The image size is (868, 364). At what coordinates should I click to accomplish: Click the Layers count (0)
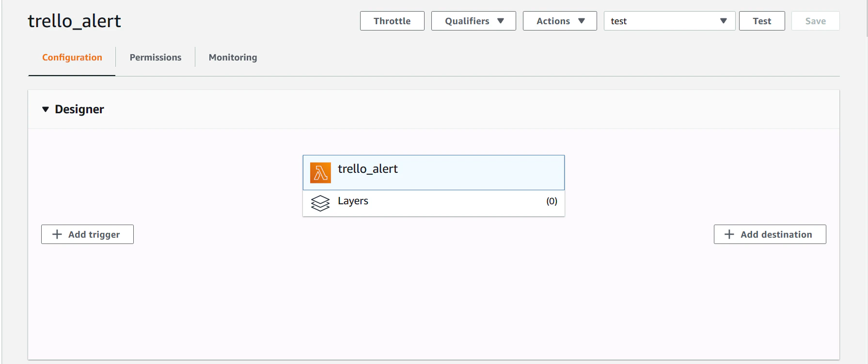pos(552,201)
